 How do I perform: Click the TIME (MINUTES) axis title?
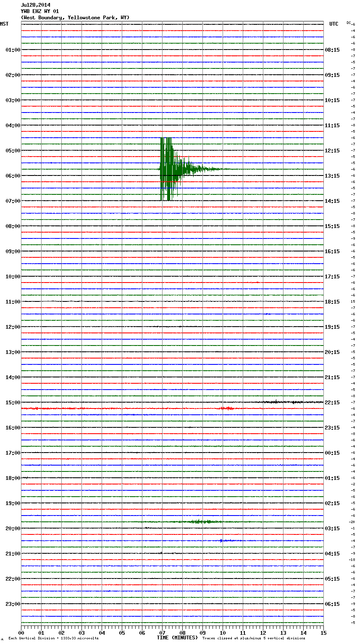(x=177, y=638)
